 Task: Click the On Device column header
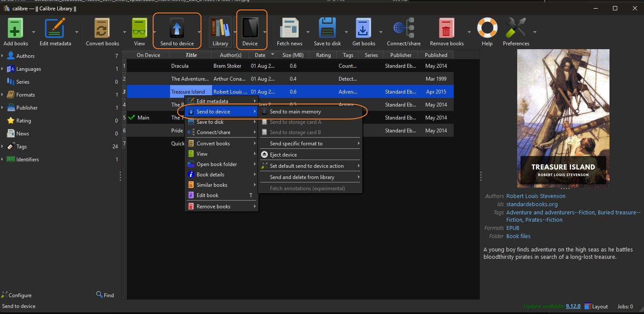point(148,55)
